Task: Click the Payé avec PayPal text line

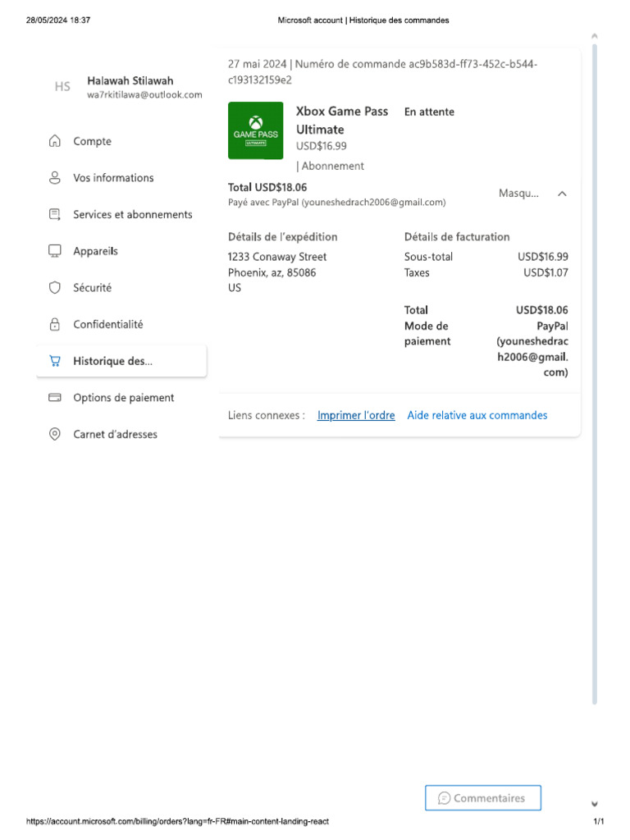Action: [336, 203]
